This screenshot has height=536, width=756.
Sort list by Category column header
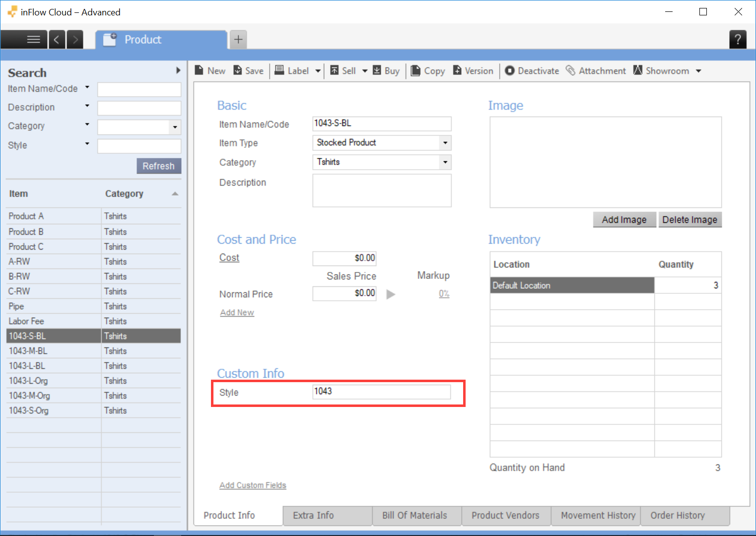coord(124,194)
